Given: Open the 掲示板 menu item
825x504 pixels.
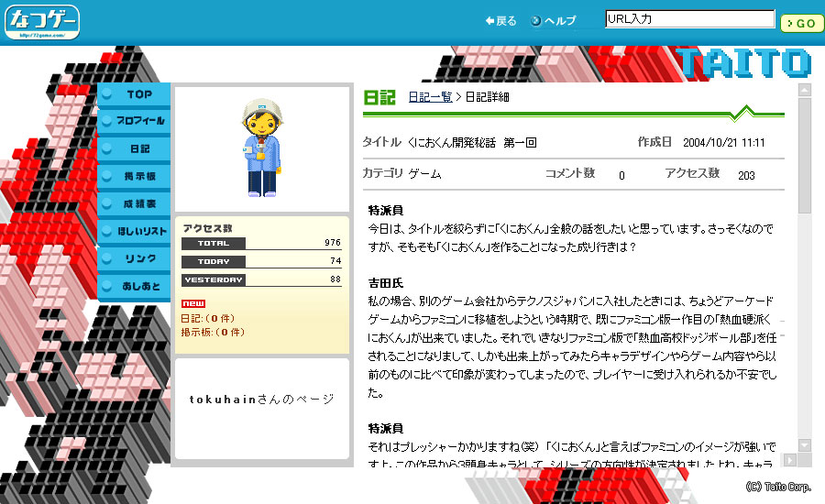Looking at the screenshot, I should [x=134, y=176].
